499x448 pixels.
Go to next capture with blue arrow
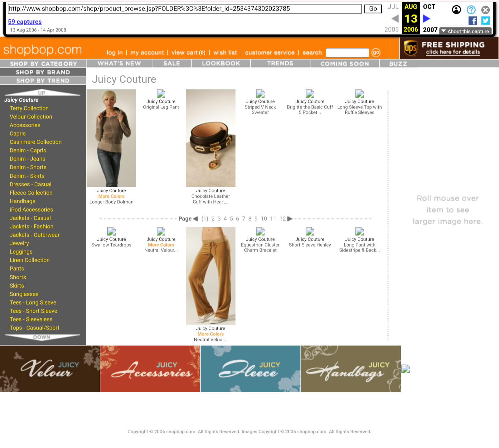(x=426, y=19)
